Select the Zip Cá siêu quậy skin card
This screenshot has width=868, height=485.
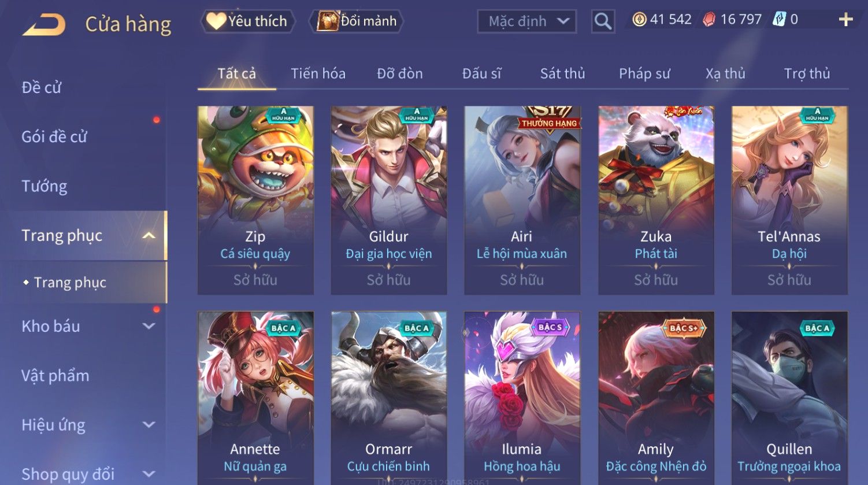(x=255, y=200)
